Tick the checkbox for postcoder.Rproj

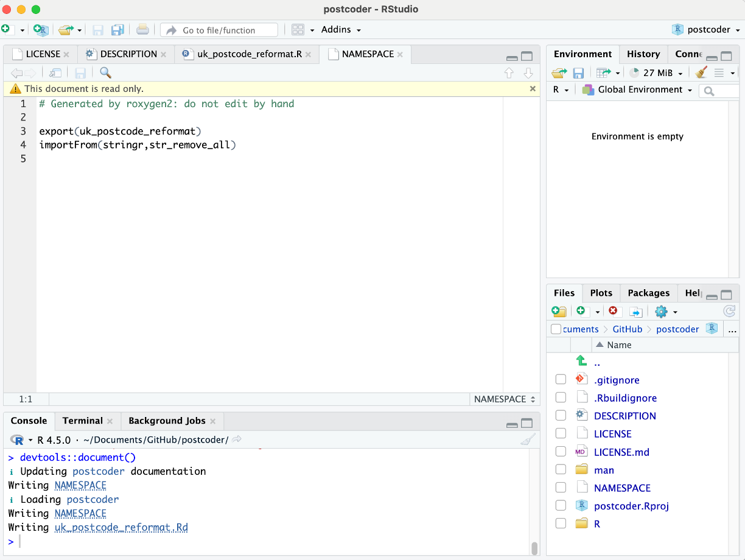(x=561, y=506)
